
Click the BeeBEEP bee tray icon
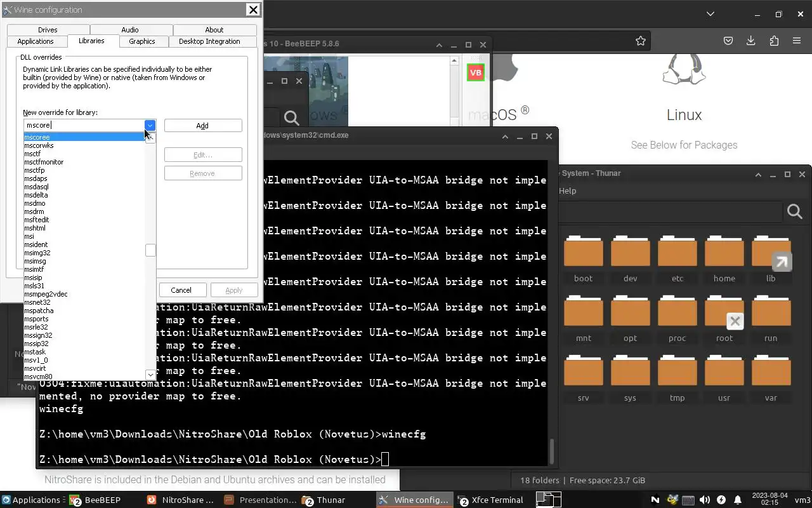[672, 500]
